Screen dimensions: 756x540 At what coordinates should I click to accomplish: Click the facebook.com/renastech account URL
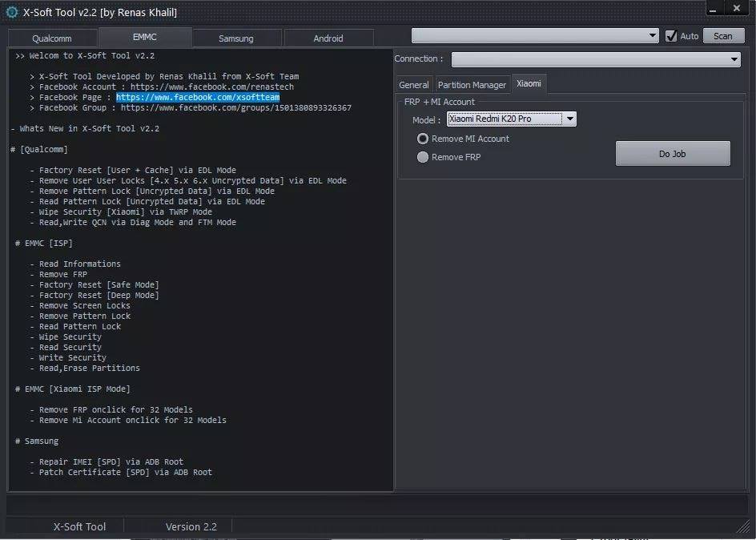pyautogui.click(x=212, y=87)
